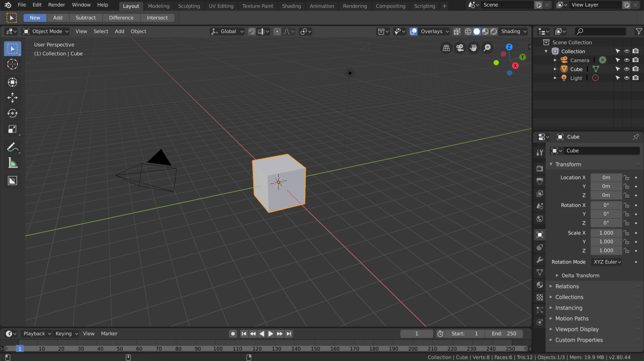Click the play animation button

(x=271, y=334)
